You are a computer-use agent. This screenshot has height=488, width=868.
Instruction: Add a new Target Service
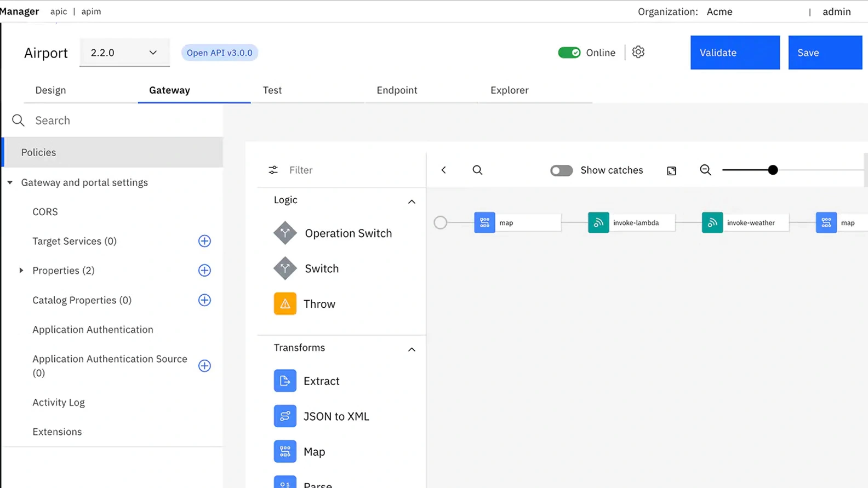click(x=204, y=241)
